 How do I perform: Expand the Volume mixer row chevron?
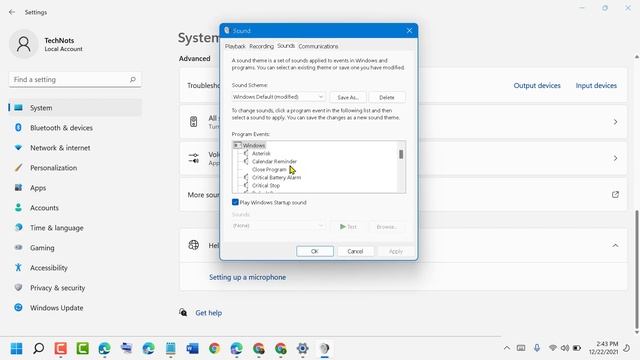coord(615,158)
